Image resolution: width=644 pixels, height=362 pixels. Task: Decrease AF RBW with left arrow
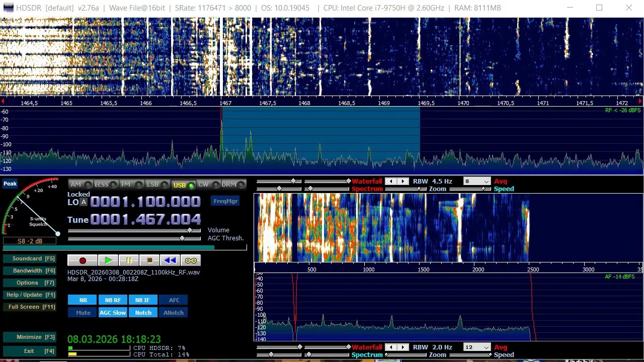click(391, 347)
